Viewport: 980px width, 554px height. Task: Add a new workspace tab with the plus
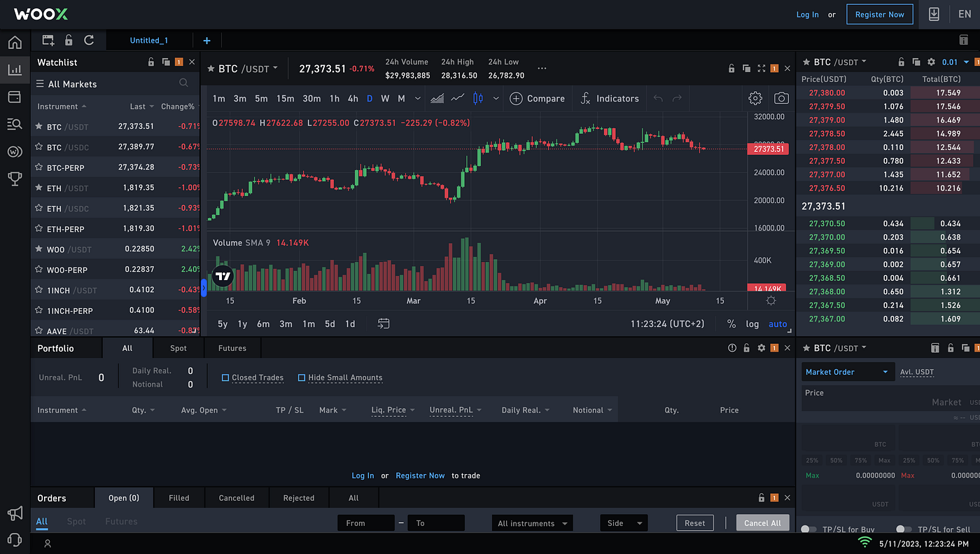pyautogui.click(x=206, y=41)
